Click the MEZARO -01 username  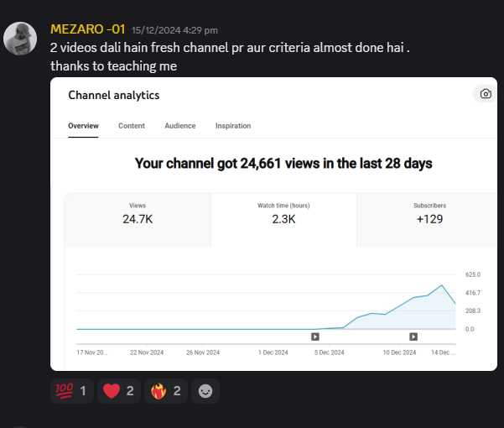[88, 29]
